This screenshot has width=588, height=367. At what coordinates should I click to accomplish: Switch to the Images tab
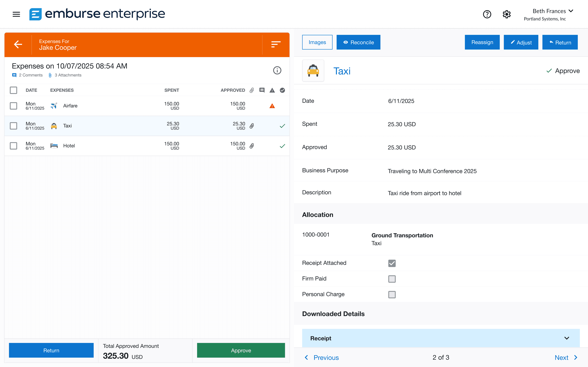pyautogui.click(x=317, y=42)
